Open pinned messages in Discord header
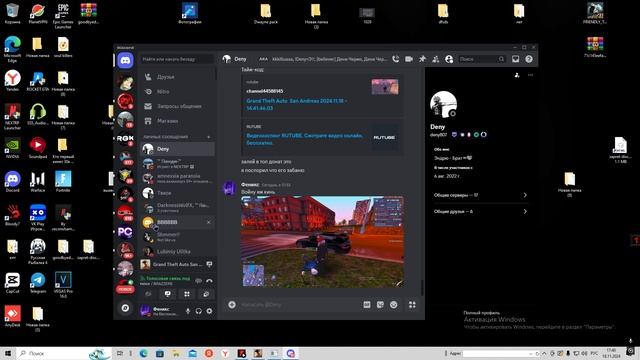 tap(422, 59)
